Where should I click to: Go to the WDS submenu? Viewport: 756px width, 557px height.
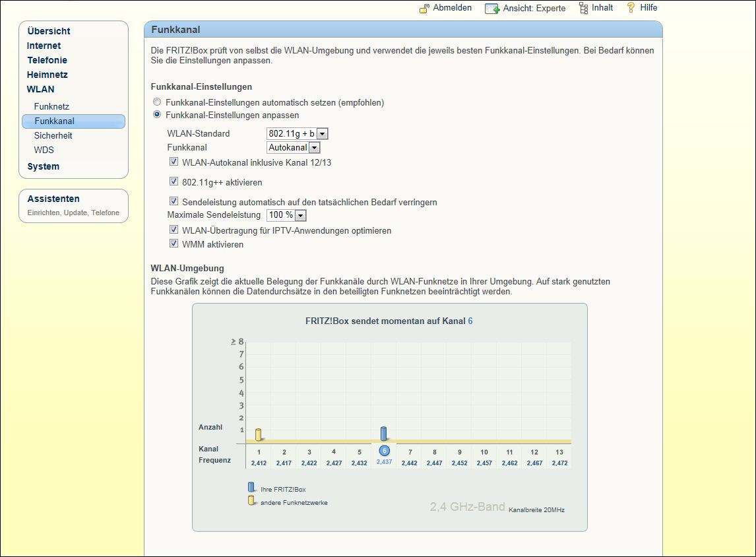click(x=44, y=150)
